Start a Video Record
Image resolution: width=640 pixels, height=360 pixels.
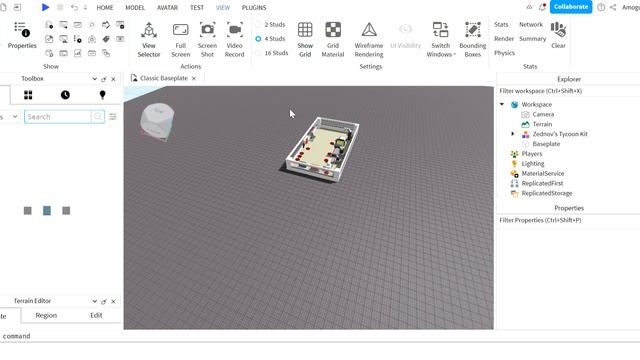(234, 40)
